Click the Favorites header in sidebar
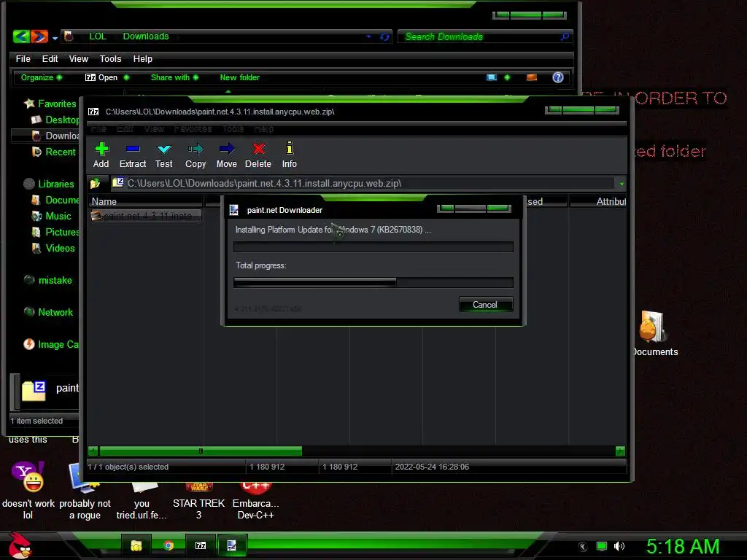Viewport: 747px width, 560px height. coord(50,104)
